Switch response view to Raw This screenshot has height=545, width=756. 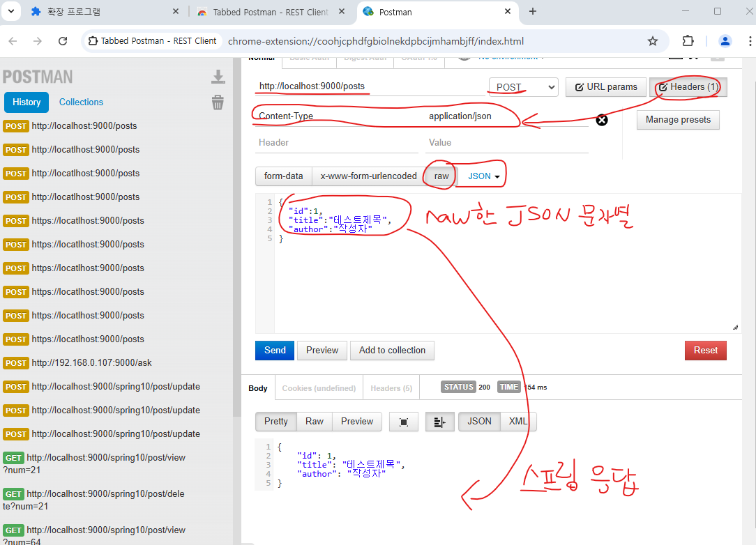pyautogui.click(x=315, y=422)
